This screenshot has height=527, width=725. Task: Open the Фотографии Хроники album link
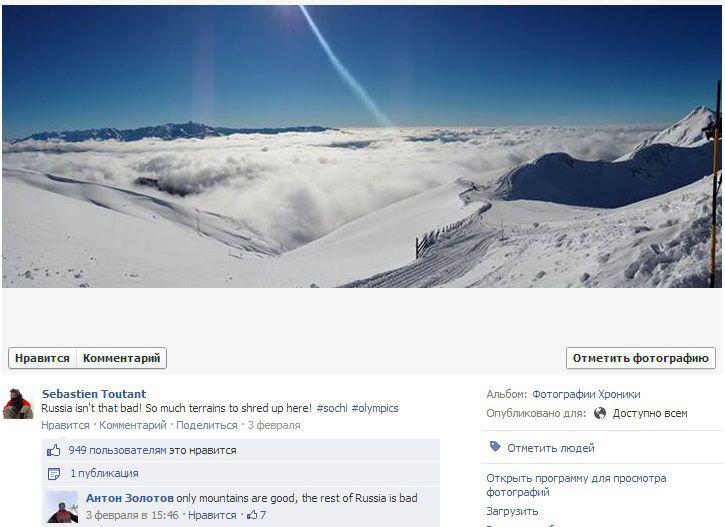[586, 394]
